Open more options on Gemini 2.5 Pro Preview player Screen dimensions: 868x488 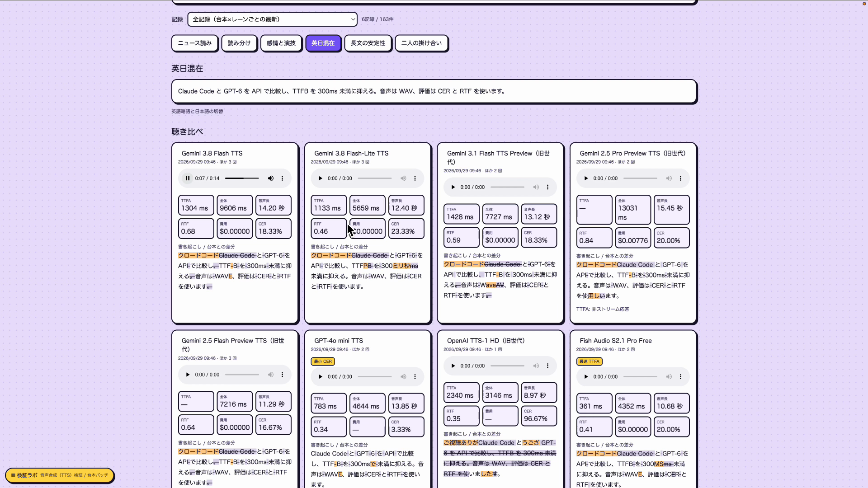click(680, 178)
